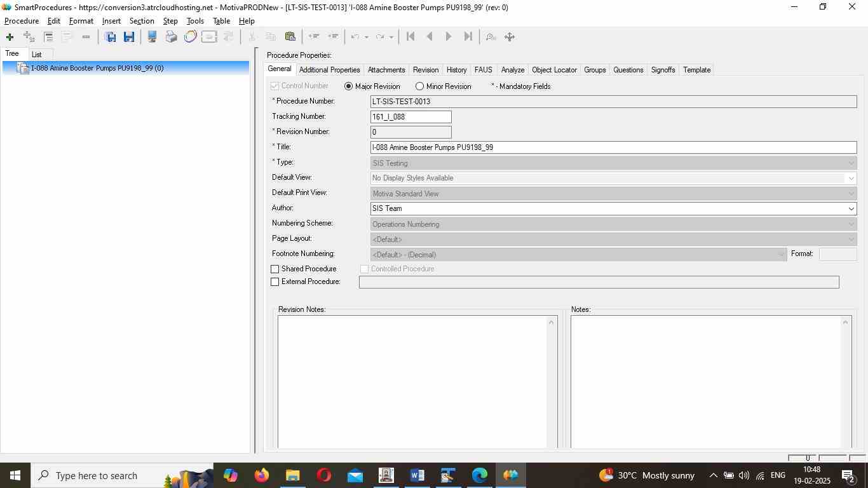Click the Cut scissors icon

pyautogui.click(x=252, y=37)
